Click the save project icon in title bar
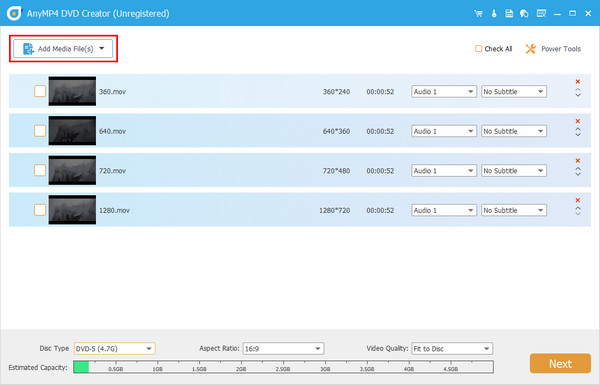This screenshot has height=385, width=600. pos(509,14)
